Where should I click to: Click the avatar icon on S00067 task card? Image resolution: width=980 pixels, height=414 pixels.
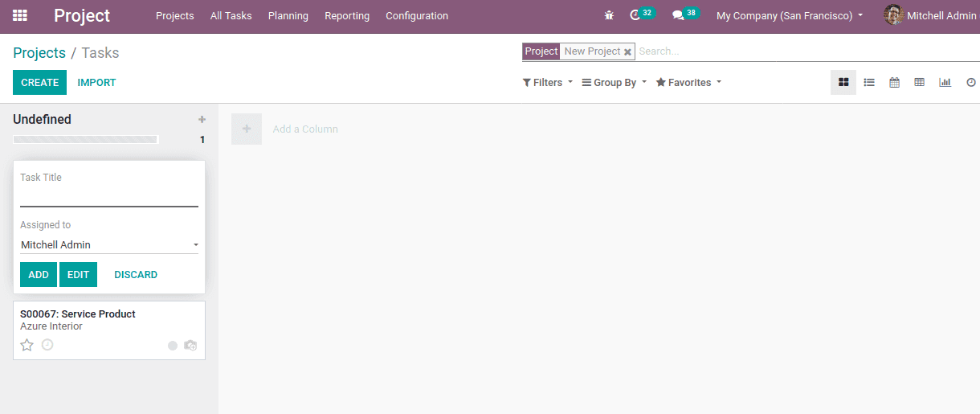190,345
